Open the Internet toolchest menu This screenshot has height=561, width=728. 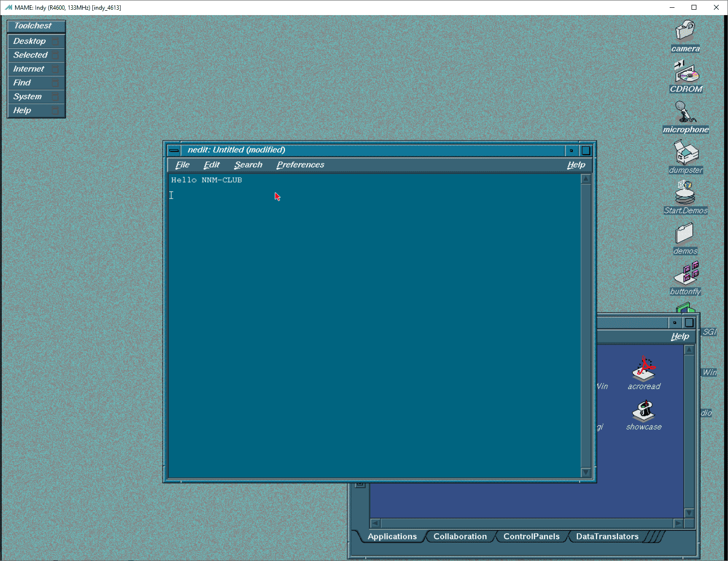36,69
